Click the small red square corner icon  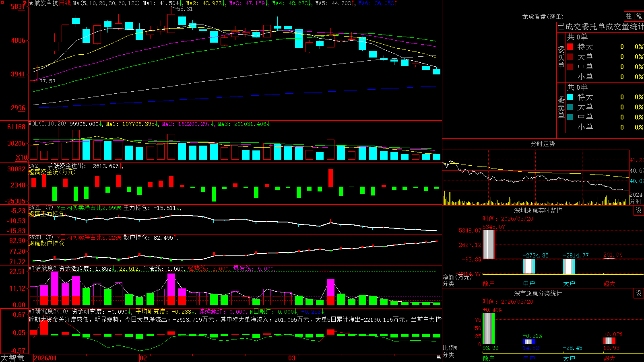point(2,2)
